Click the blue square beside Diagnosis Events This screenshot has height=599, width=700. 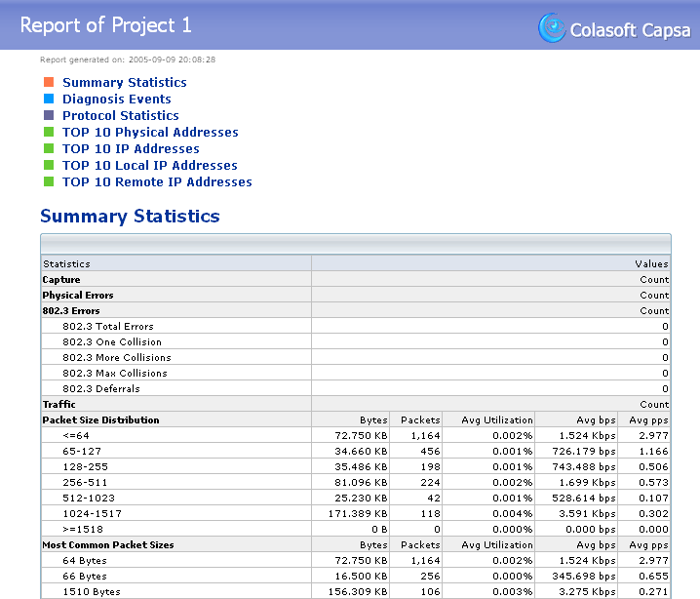point(49,99)
